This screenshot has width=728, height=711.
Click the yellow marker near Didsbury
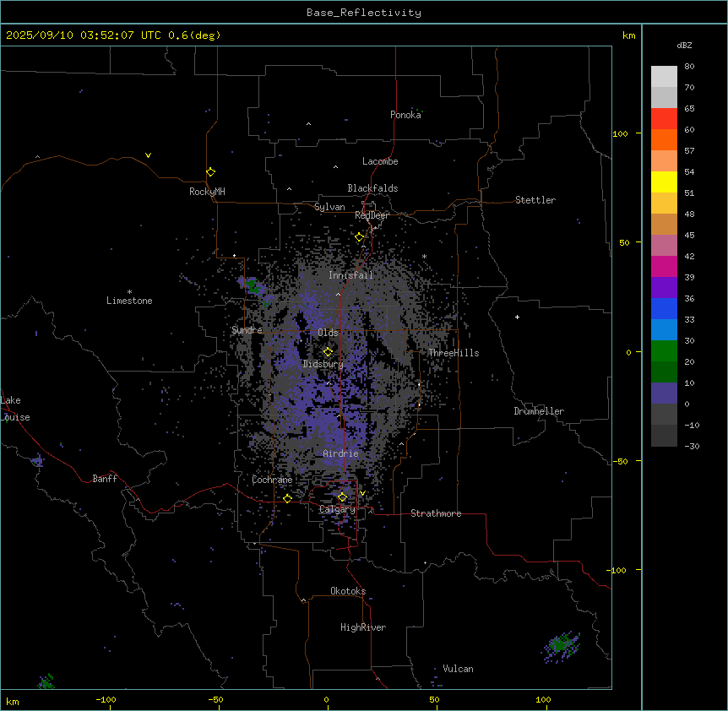point(328,352)
